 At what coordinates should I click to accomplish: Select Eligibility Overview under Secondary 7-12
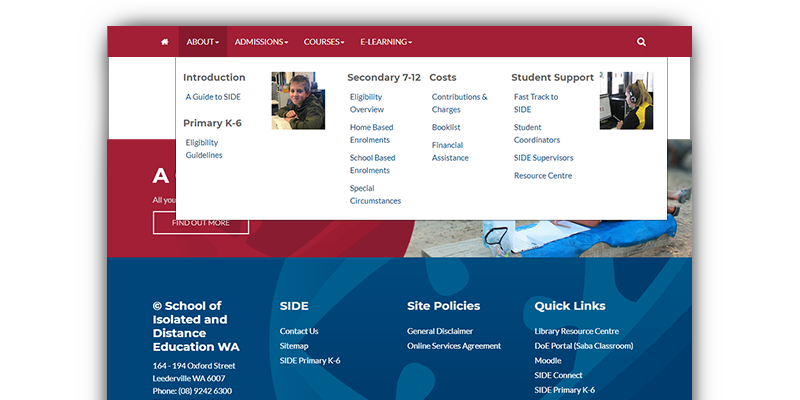(367, 103)
